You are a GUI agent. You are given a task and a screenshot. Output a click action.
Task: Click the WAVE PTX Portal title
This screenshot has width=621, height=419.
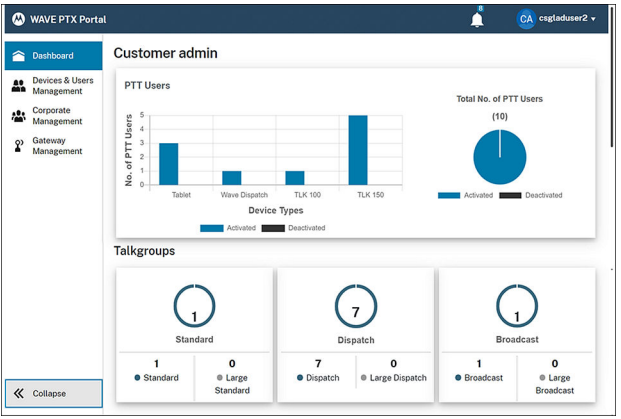68,19
